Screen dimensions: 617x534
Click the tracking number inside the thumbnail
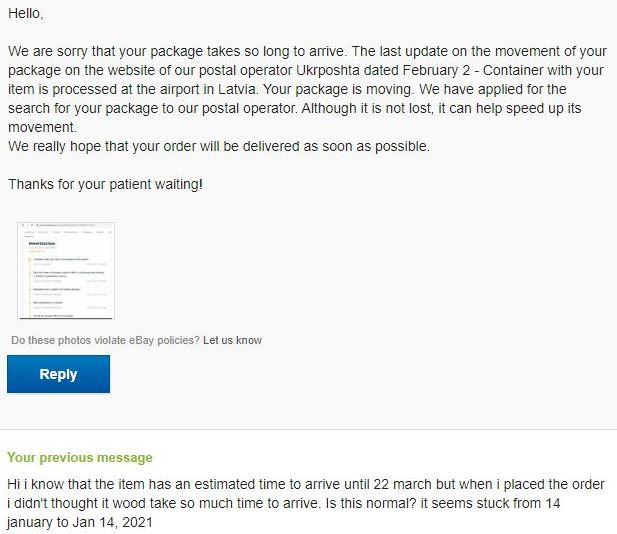click(x=42, y=244)
